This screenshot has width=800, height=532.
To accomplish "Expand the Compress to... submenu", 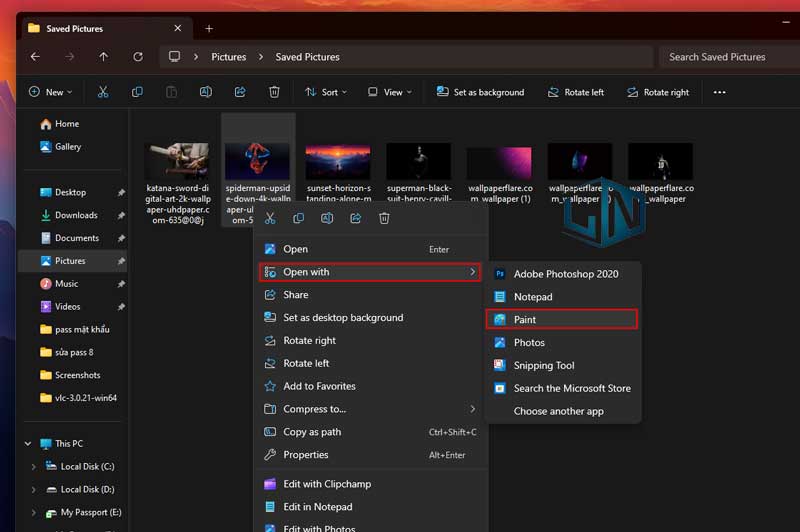I will (x=472, y=409).
